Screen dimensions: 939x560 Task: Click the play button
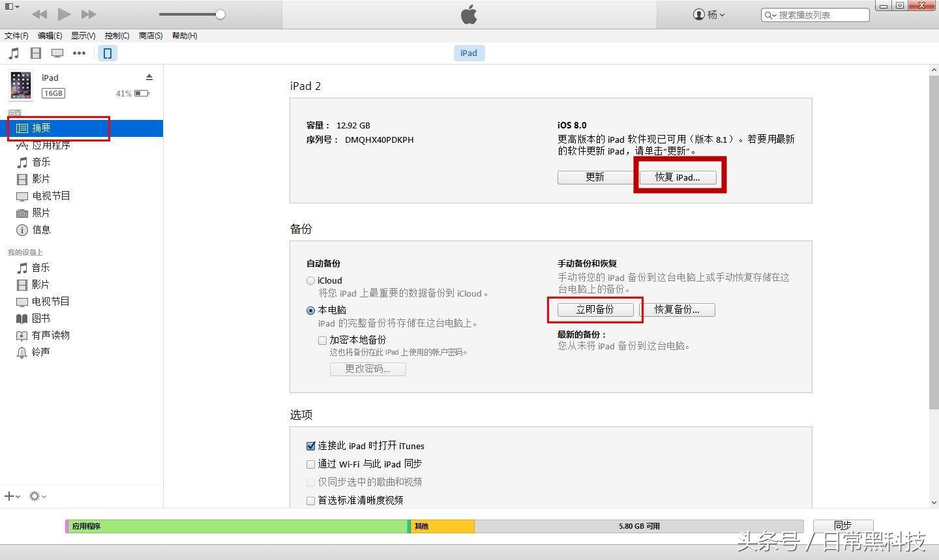(x=64, y=14)
